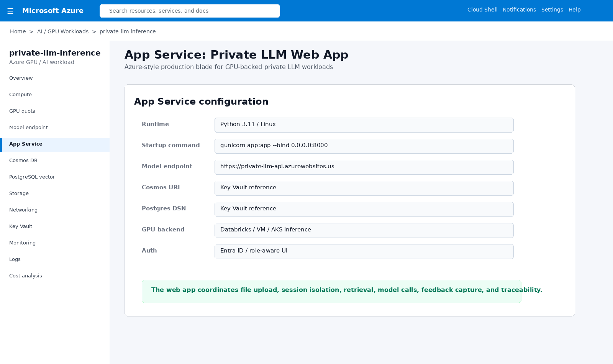Click the private-llm-inference sidebar heading
The height and width of the screenshot is (364, 613).
(x=55, y=53)
